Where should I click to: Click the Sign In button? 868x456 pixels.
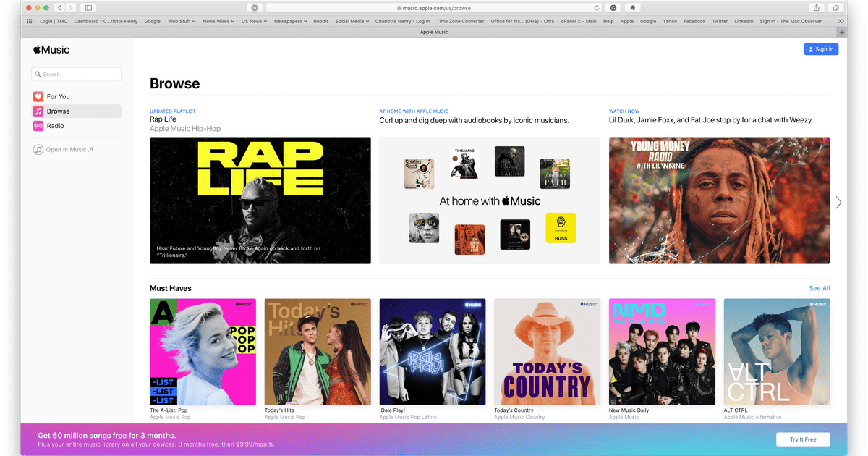coord(820,49)
